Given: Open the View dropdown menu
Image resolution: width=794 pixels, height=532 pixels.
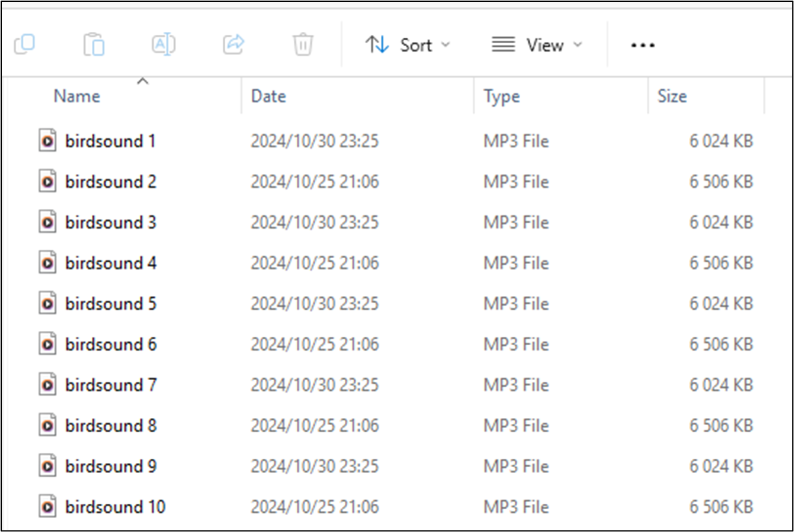Looking at the screenshot, I should [536, 45].
